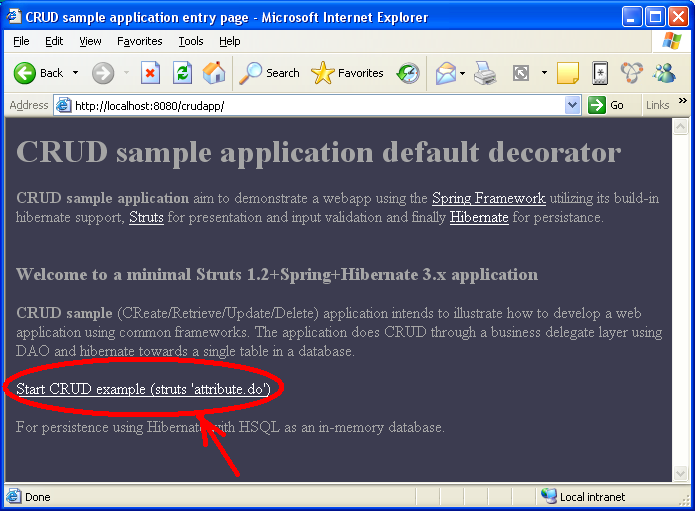Stop page loading with red X icon
This screenshot has height=511, width=695.
point(150,73)
